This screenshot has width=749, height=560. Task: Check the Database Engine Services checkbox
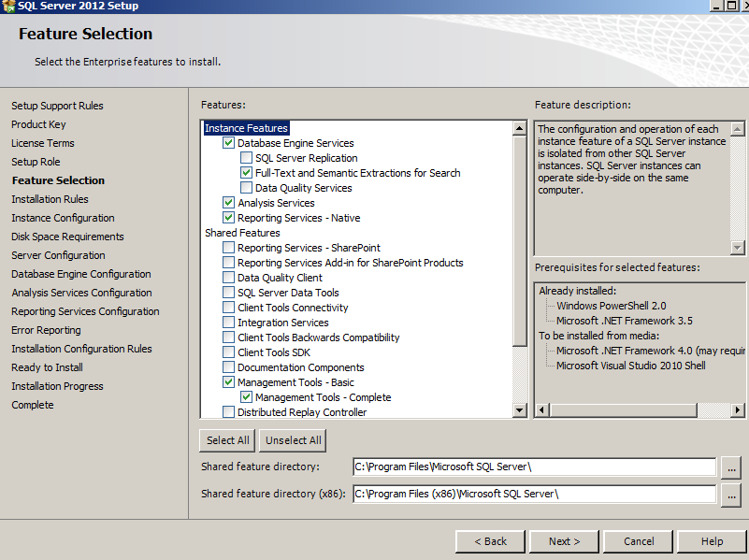click(x=228, y=143)
